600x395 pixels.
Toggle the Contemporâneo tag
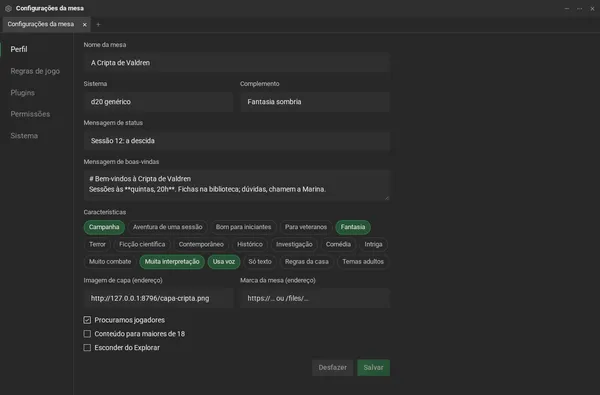[201, 244]
